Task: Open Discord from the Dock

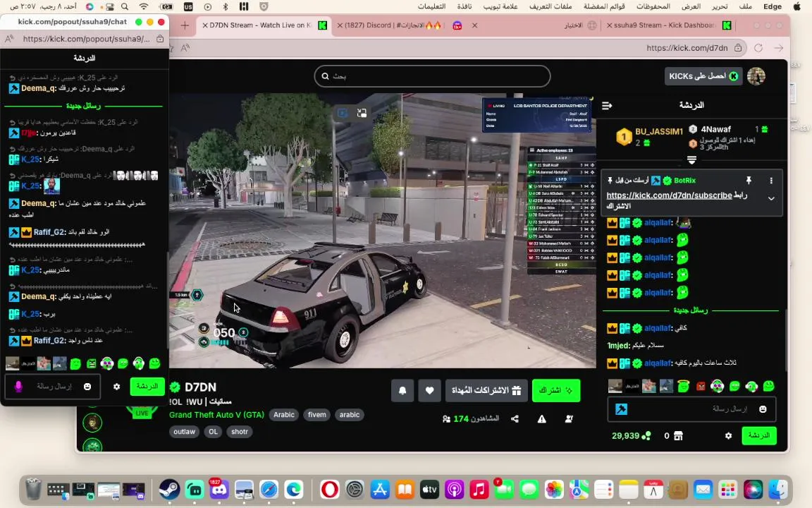Action: tap(219, 489)
